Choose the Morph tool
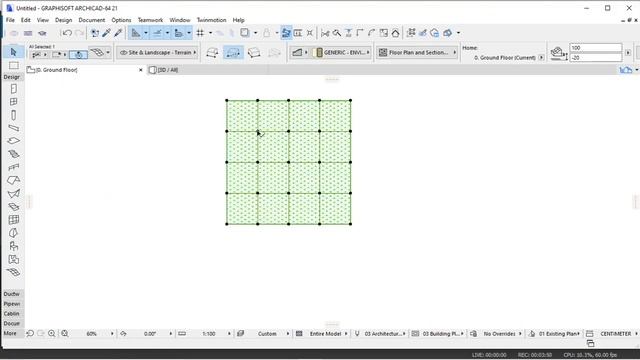640x360 pixels. click(x=13, y=233)
